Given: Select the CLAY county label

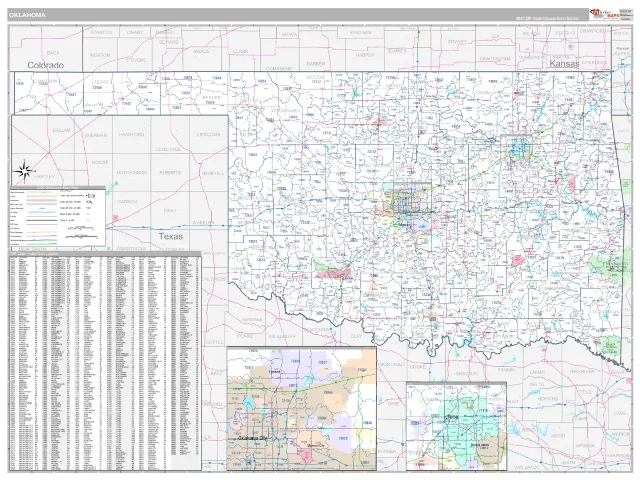Looking at the screenshot, I should [356, 336].
